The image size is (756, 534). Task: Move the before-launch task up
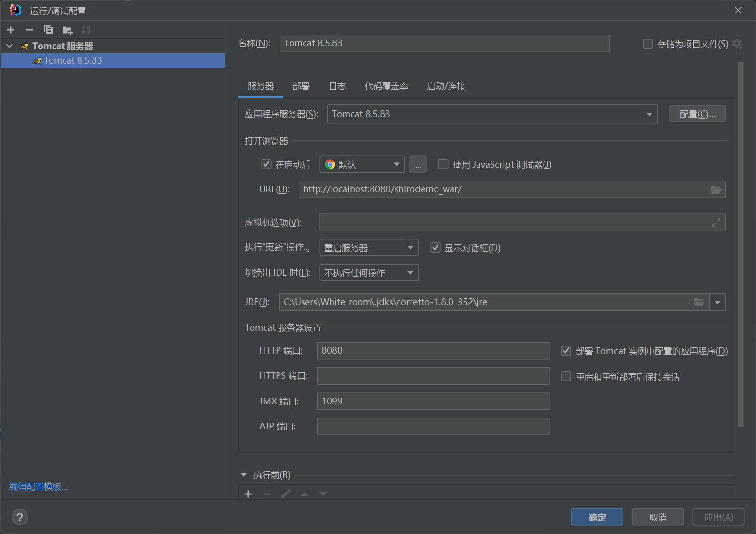pos(305,494)
